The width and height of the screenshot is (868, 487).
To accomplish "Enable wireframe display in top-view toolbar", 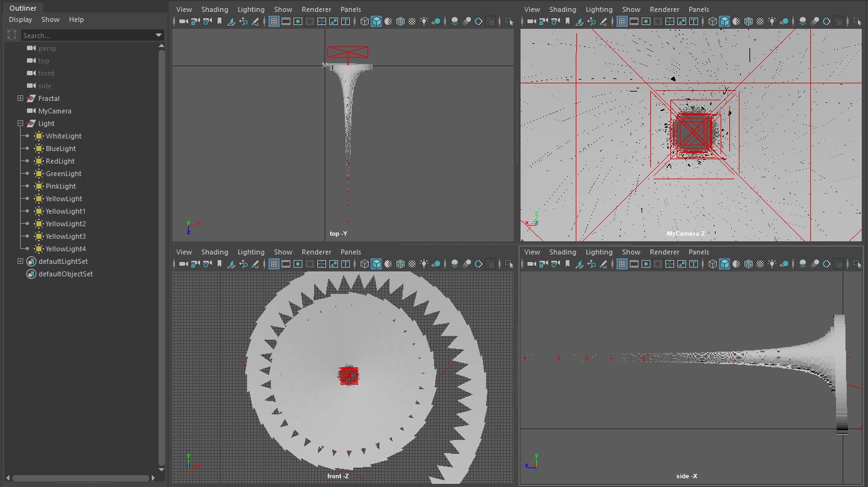I will click(x=364, y=21).
